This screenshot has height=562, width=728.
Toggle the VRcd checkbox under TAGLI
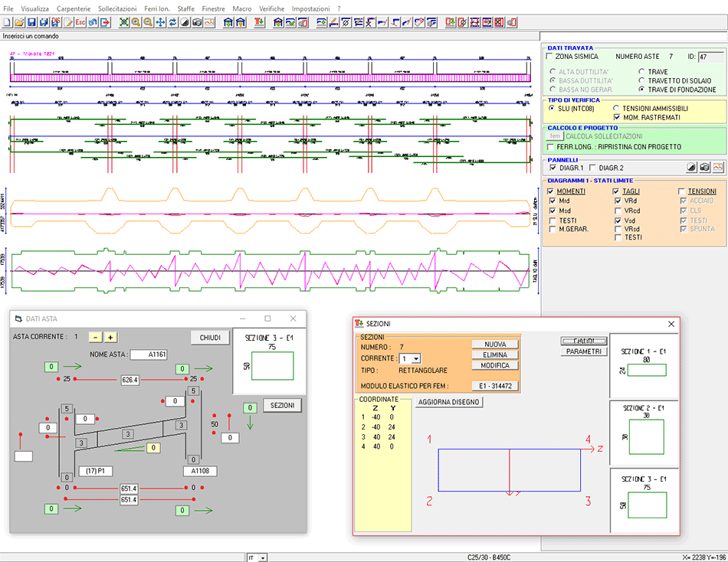618,211
